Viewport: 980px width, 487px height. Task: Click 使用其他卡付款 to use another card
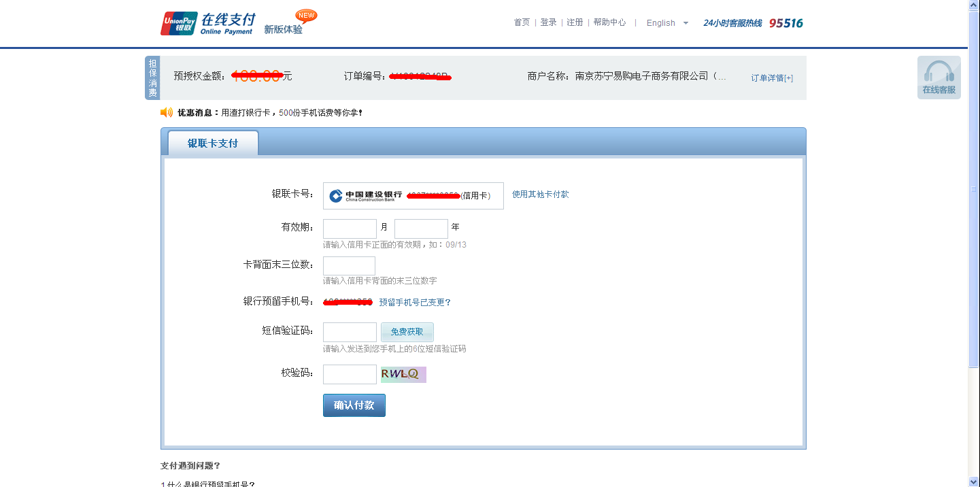(540, 195)
